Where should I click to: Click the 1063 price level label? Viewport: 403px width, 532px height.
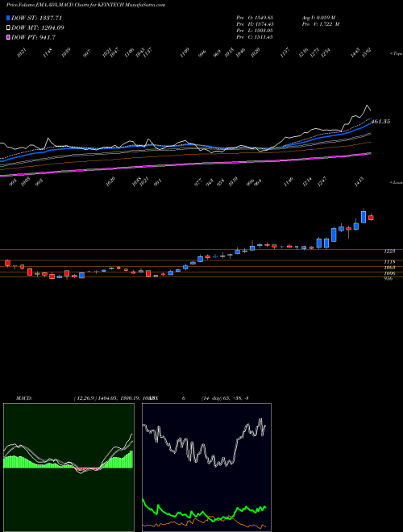389,268
